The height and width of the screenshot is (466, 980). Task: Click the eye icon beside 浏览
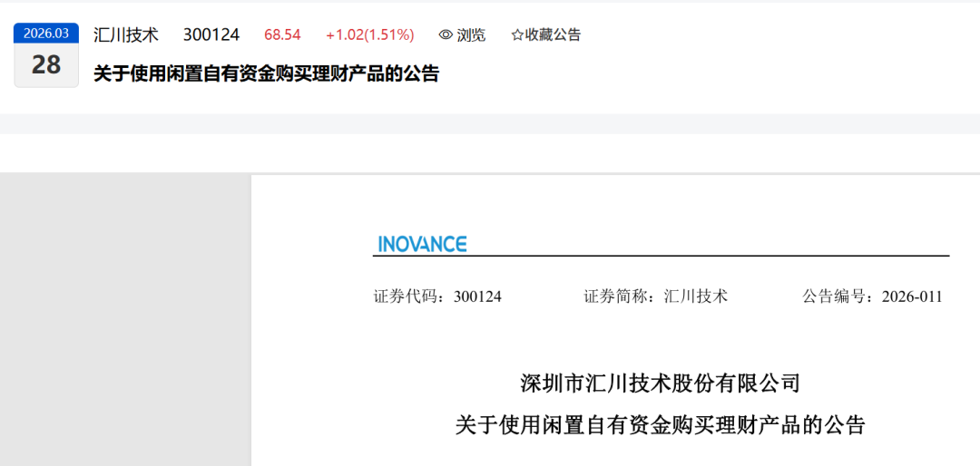(446, 35)
